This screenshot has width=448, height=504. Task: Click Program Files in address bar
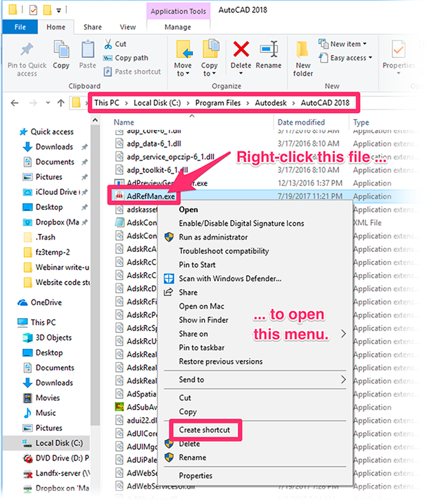[x=218, y=103]
